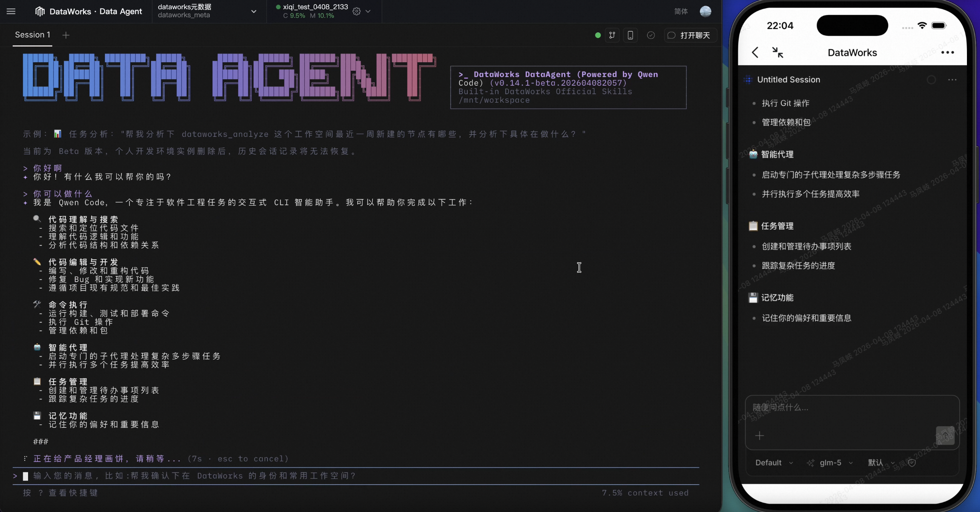Click the 代码理解与搜索 heading in terminal
980x512 pixels.
(83, 219)
